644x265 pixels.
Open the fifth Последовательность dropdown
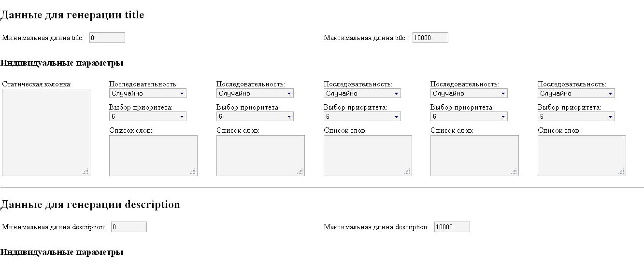[x=576, y=94]
